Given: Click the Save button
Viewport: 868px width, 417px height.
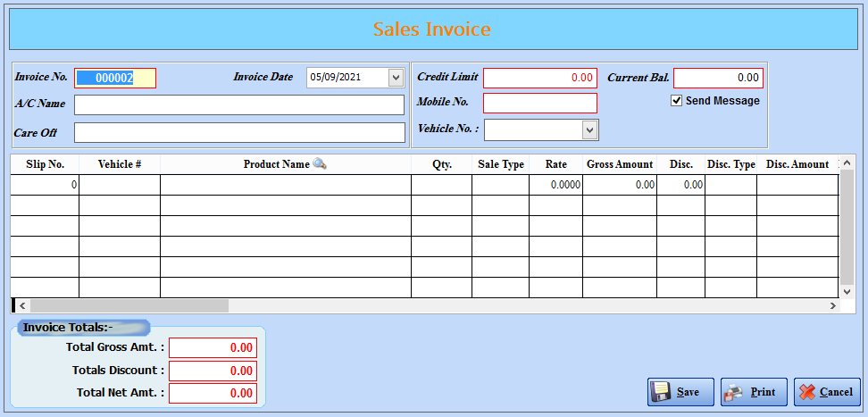Looking at the screenshot, I should pyautogui.click(x=680, y=392).
